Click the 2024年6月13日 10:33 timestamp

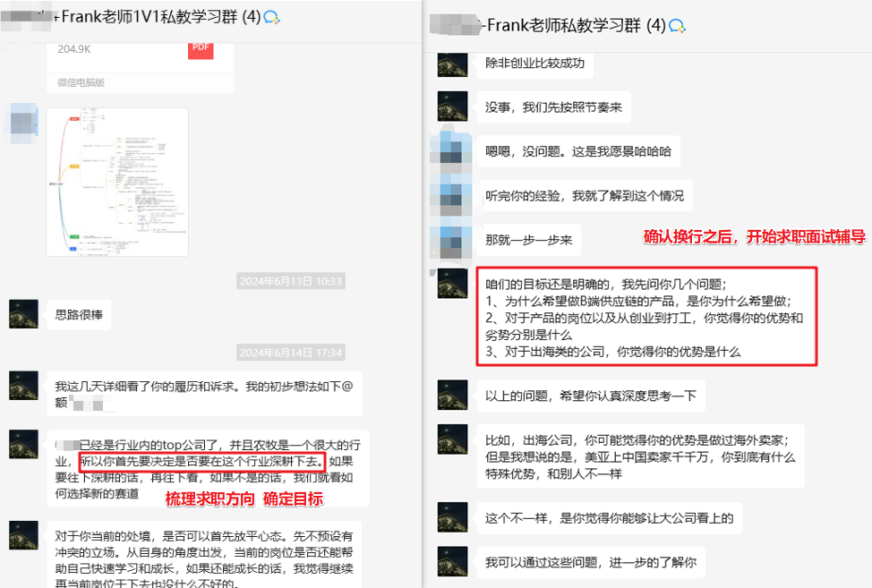click(291, 281)
